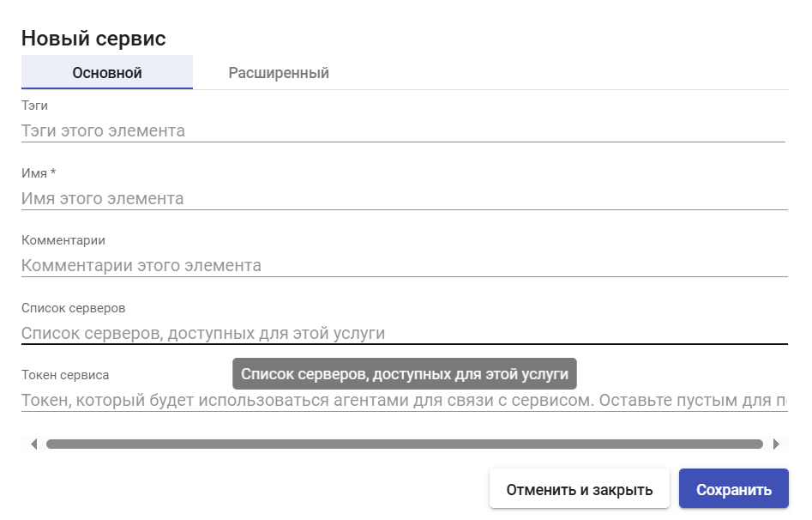The image size is (812, 520).
Task: Focus the Список серверов input field
Action: pyautogui.click(x=405, y=333)
